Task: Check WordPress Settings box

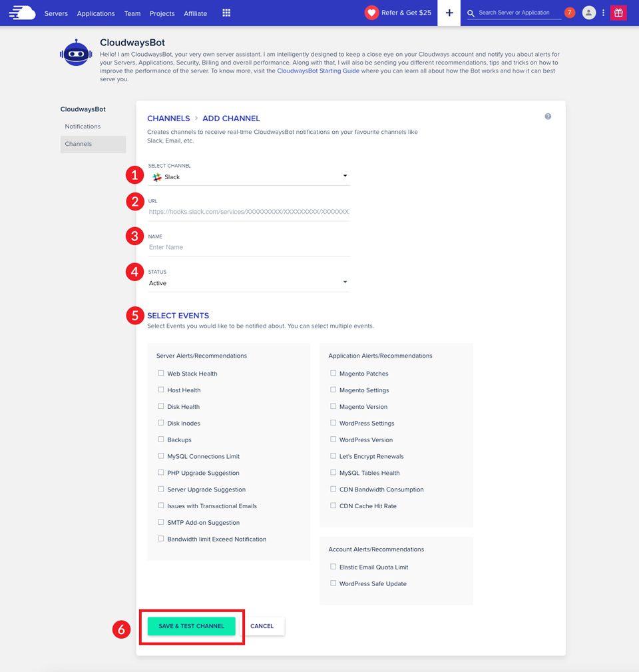Action: point(333,423)
